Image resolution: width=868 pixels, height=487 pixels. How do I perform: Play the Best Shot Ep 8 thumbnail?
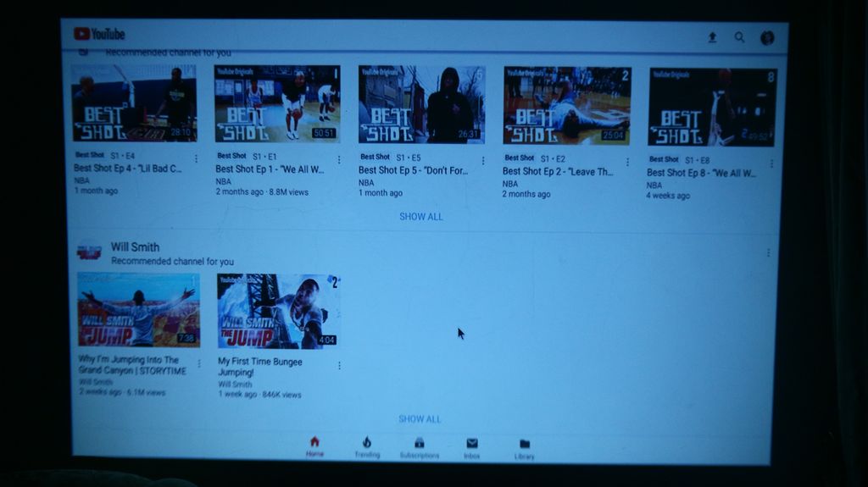(712, 107)
